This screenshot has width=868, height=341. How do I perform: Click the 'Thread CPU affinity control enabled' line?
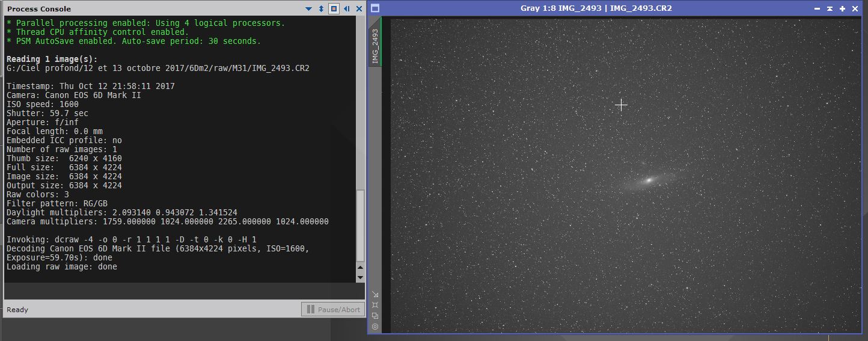tap(97, 32)
